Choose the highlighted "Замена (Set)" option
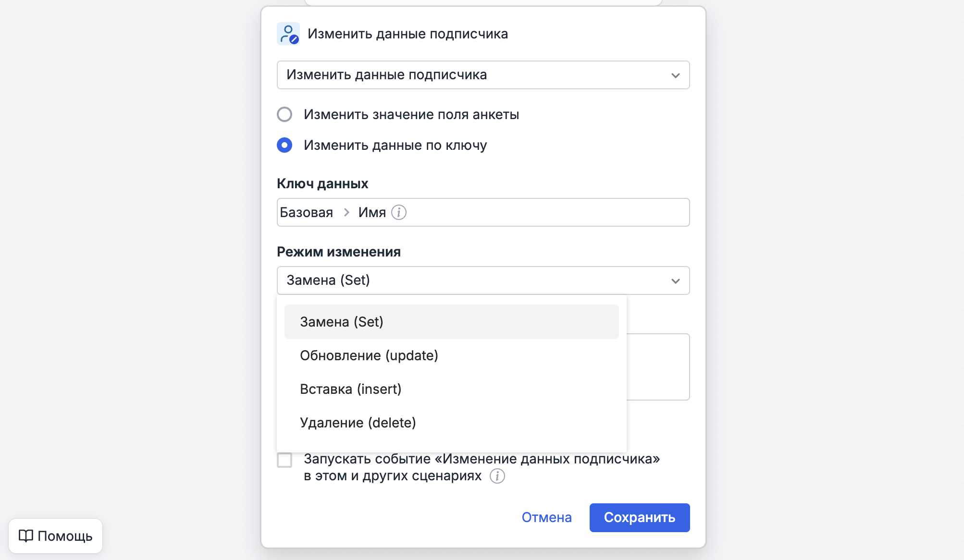This screenshot has width=964, height=560. (342, 322)
